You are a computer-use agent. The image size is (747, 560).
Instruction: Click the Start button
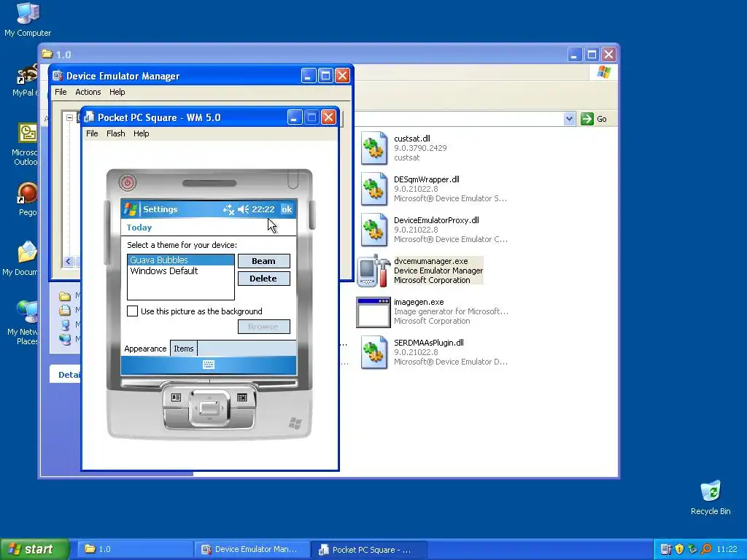click(x=35, y=549)
